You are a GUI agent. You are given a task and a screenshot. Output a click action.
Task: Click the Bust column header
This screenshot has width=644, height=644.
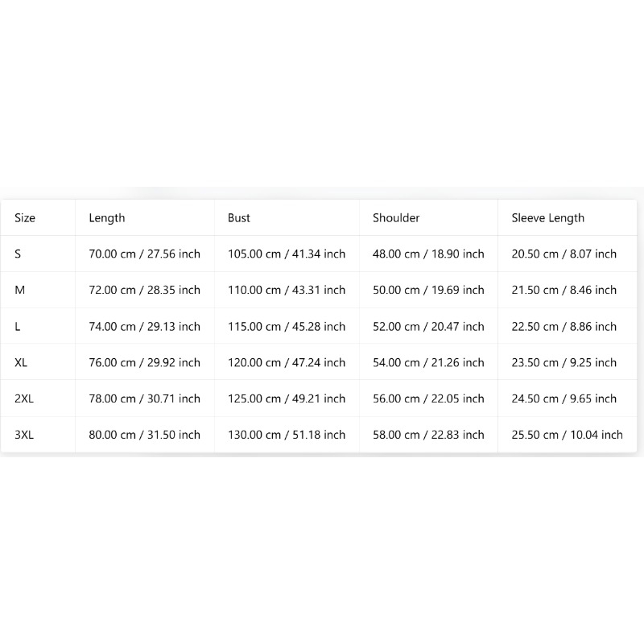click(238, 217)
